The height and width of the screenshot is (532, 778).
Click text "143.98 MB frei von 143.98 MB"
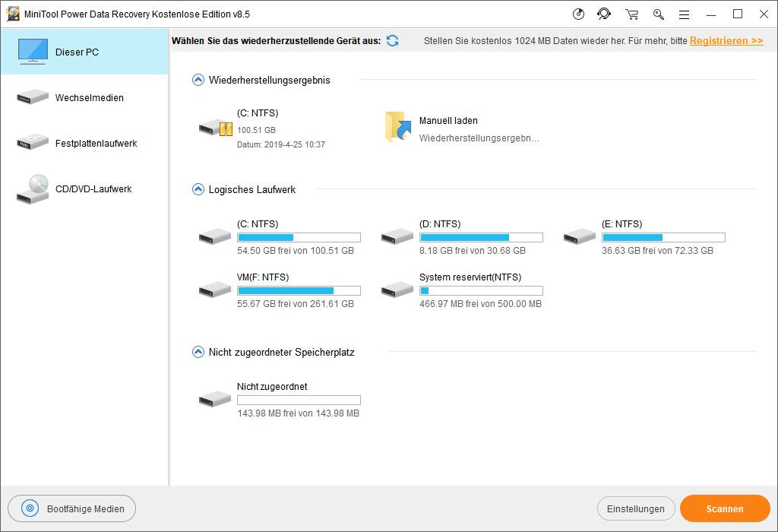coord(298,413)
